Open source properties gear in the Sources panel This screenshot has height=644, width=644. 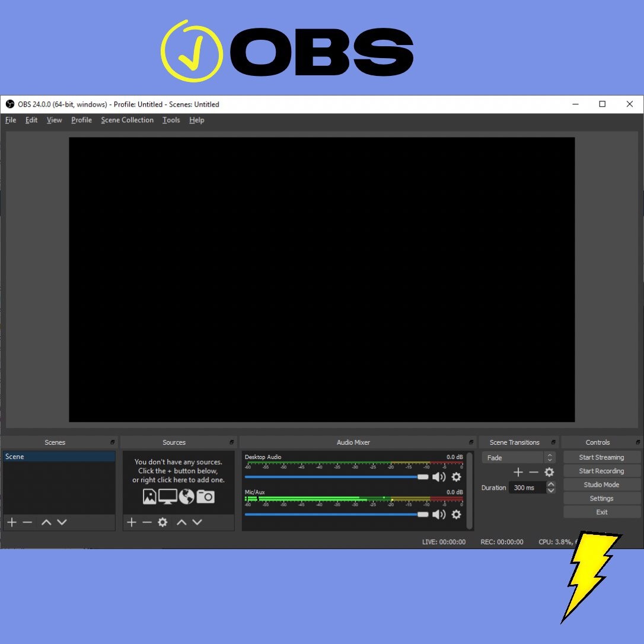pos(162,522)
